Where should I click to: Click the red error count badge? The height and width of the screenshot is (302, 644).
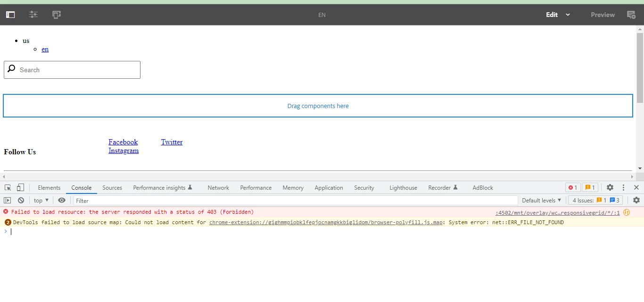click(x=573, y=187)
